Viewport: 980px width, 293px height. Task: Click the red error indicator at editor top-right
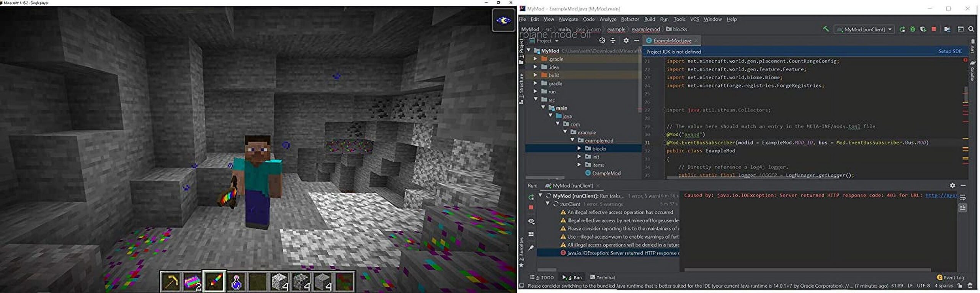[x=965, y=61]
